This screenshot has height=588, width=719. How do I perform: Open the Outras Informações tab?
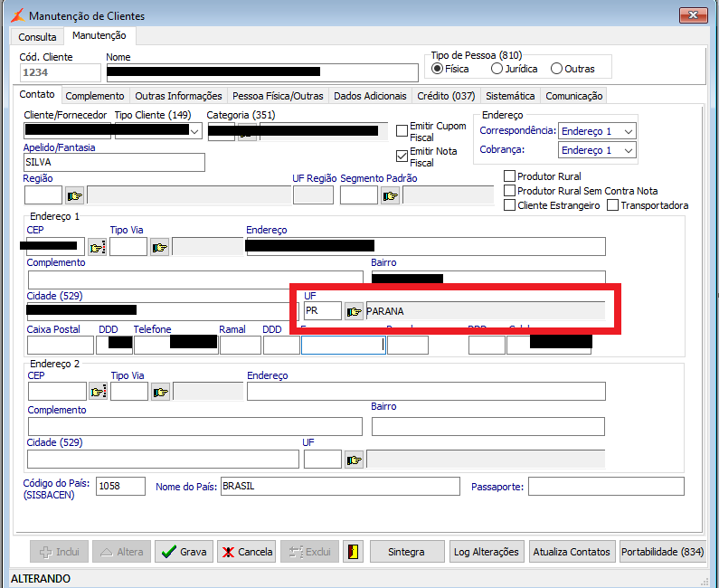178,96
